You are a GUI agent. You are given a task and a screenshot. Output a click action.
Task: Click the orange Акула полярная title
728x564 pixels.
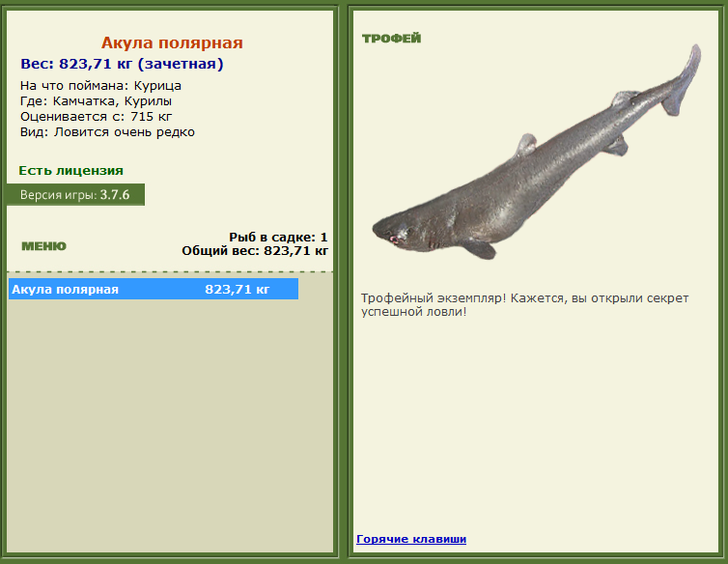pyautogui.click(x=172, y=42)
